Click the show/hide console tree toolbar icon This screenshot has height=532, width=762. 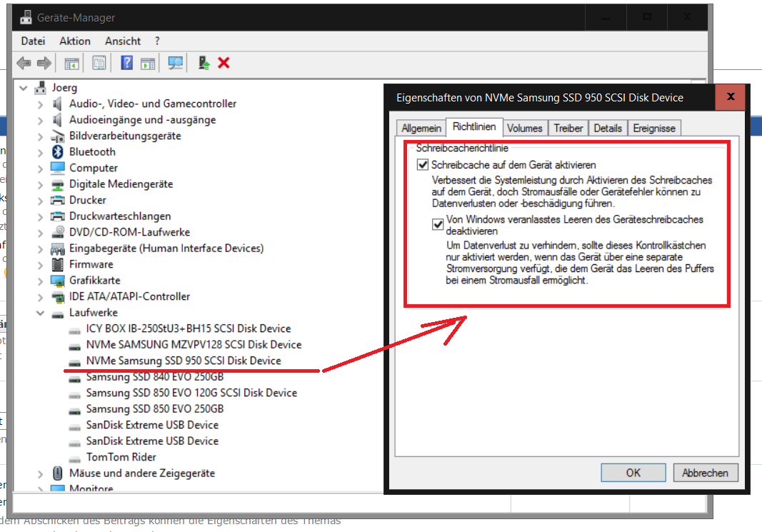(x=72, y=63)
